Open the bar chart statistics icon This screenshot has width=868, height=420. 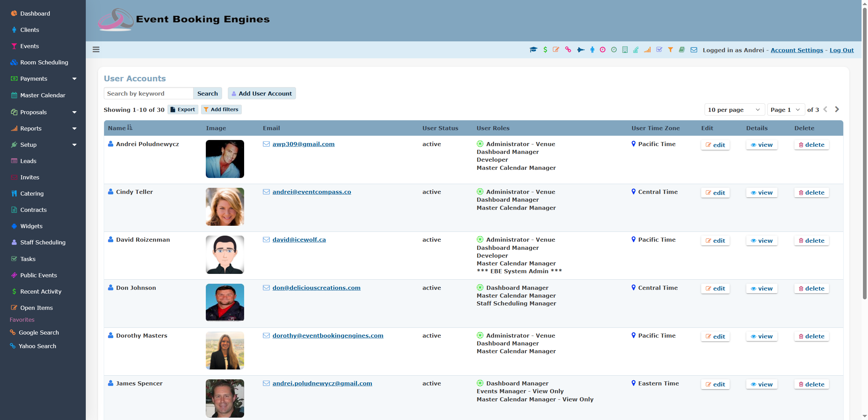647,50
